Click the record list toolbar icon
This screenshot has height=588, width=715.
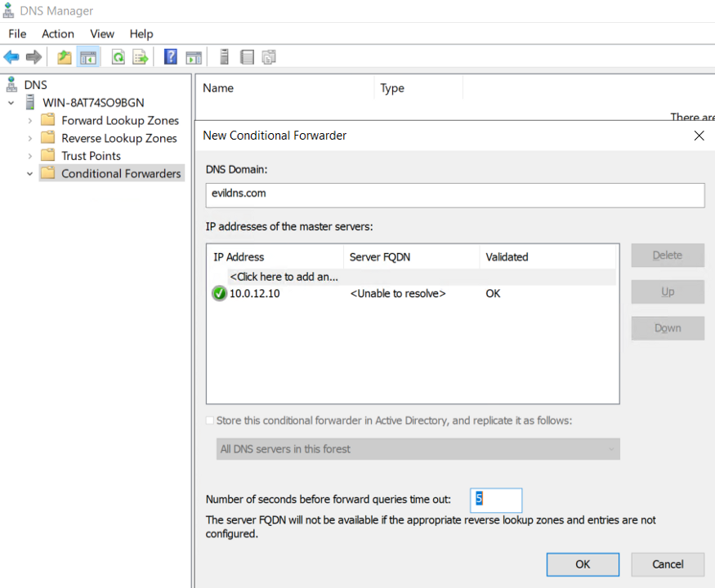pyautogui.click(x=247, y=57)
